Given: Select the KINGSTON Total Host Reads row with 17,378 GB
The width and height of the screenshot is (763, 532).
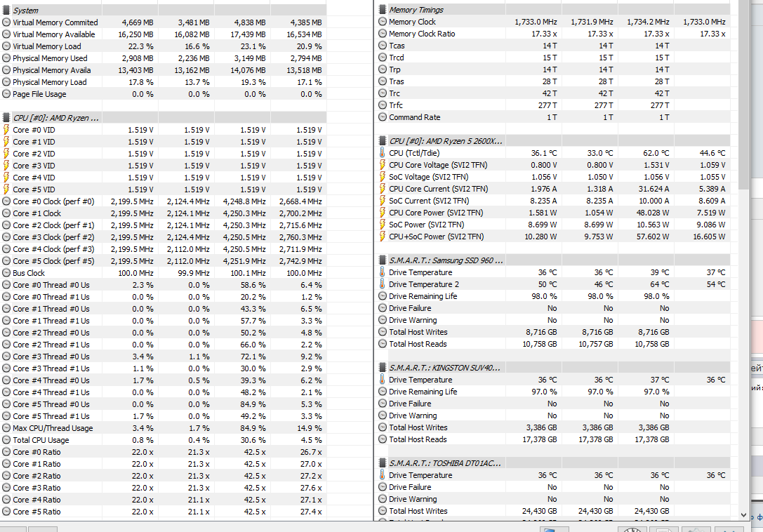Looking at the screenshot, I should click(552, 439).
